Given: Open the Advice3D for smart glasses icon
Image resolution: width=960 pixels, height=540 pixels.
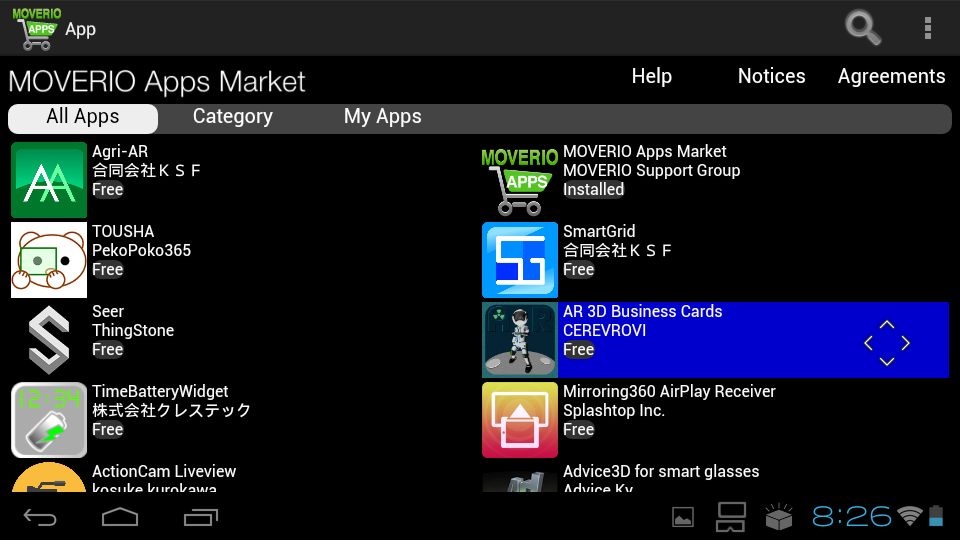Looking at the screenshot, I should point(520,481).
